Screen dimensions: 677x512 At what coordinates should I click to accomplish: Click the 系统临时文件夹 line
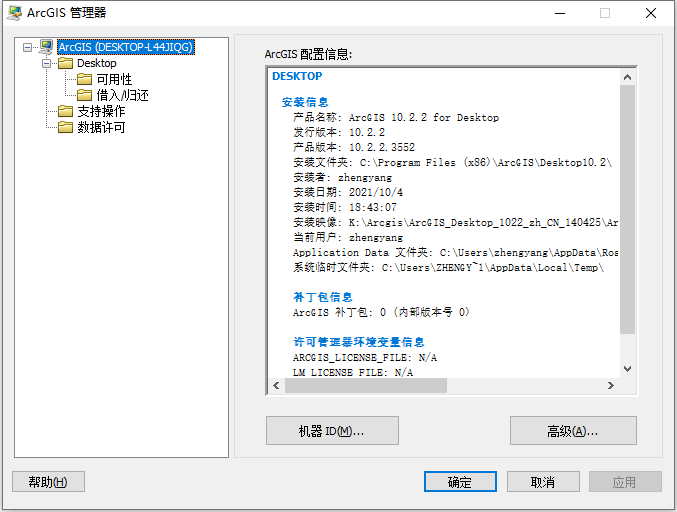[449, 268]
